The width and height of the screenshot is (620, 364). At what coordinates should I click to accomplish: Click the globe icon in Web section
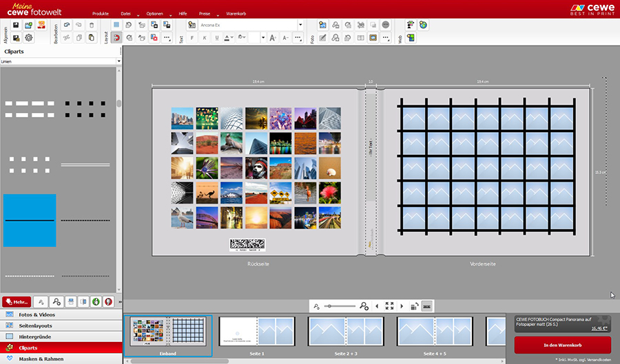tap(423, 25)
